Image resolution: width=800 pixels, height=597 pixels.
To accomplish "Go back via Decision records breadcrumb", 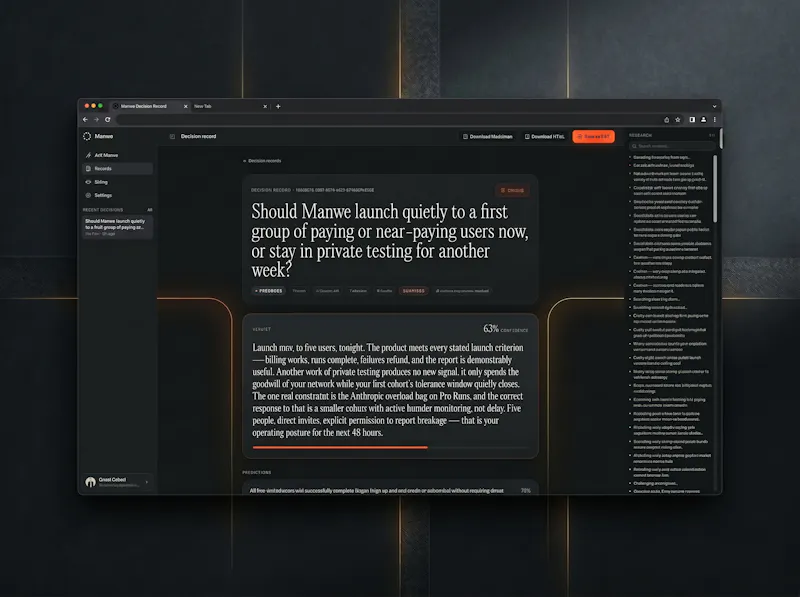I will pos(262,161).
